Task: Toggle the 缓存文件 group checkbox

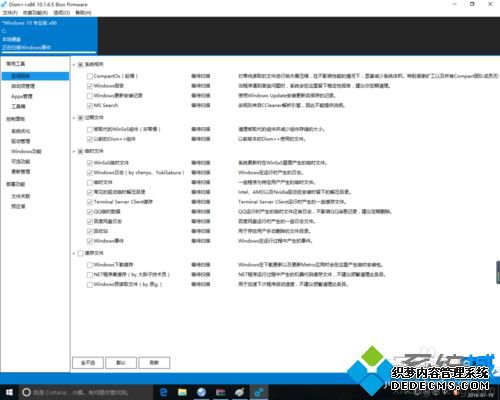Action: (x=80, y=253)
